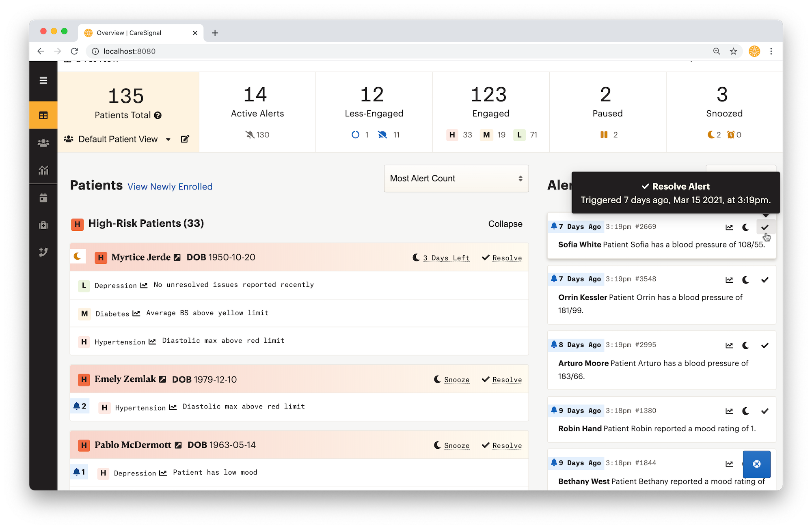The width and height of the screenshot is (812, 529).
Task: Resolve Arturo Moore alert checkmark
Action: tap(765, 346)
